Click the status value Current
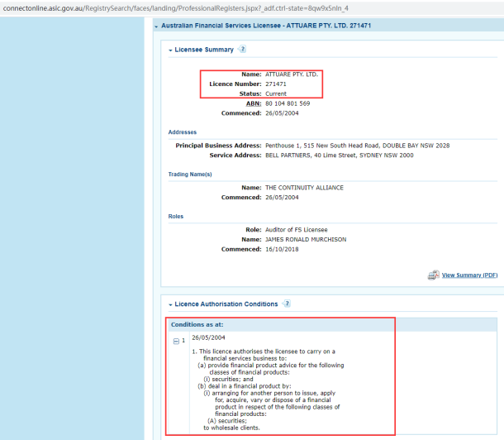The width and height of the screenshot is (504, 440). (276, 93)
